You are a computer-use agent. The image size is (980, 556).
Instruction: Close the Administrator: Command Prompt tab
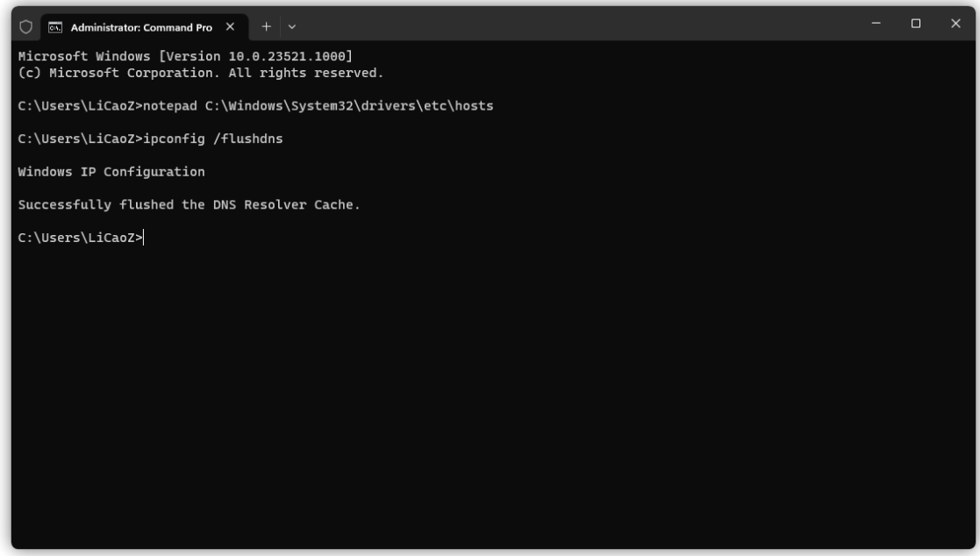[x=230, y=26]
